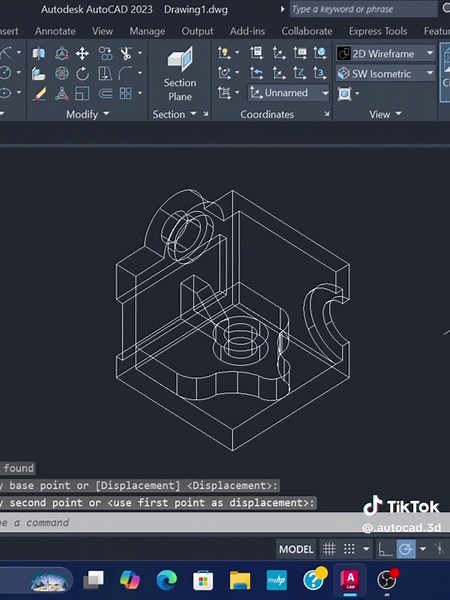Select the Extrude Faces tool
Screen dimensions: 450x600
pyautogui.click(x=39, y=73)
